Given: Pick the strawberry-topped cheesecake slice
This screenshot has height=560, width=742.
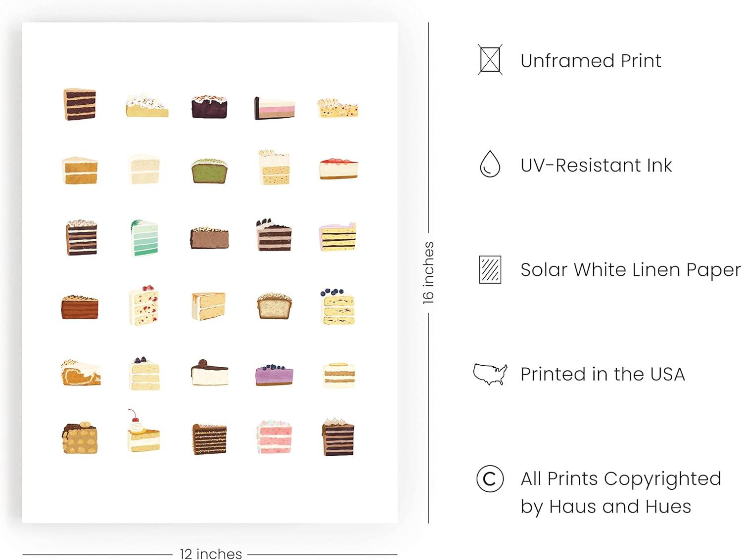Looking at the screenshot, I should (338, 169).
